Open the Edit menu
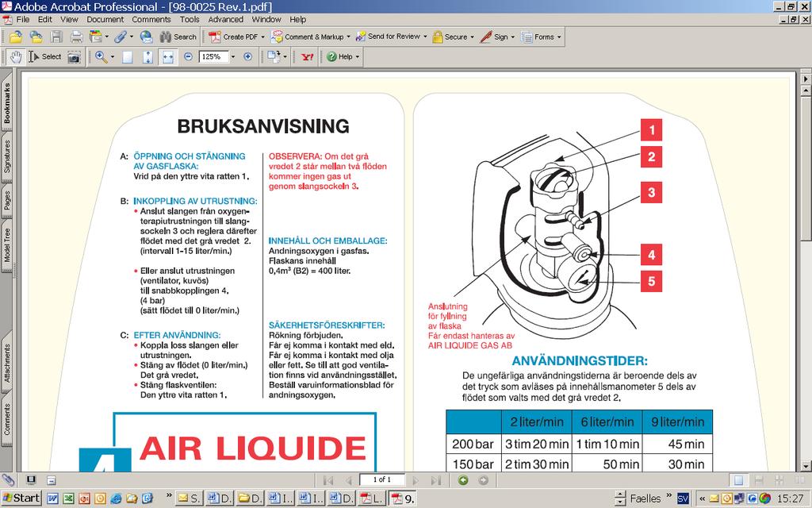The image size is (812, 508). click(x=45, y=20)
